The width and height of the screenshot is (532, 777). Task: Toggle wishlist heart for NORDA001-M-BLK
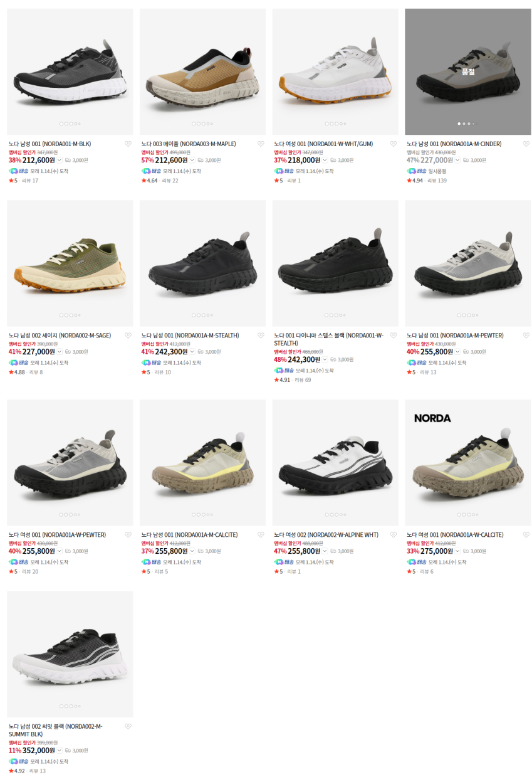(128, 144)
